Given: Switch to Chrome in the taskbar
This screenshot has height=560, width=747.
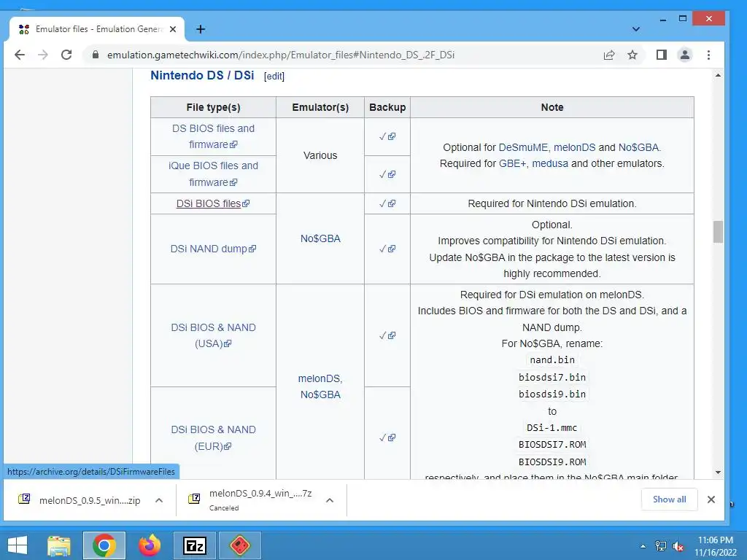Looking at the screenshot, I should coord(104,545).
